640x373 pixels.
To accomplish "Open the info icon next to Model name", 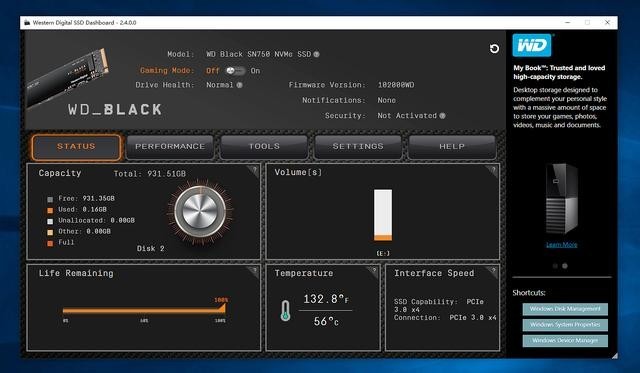I will pos(316,54).
